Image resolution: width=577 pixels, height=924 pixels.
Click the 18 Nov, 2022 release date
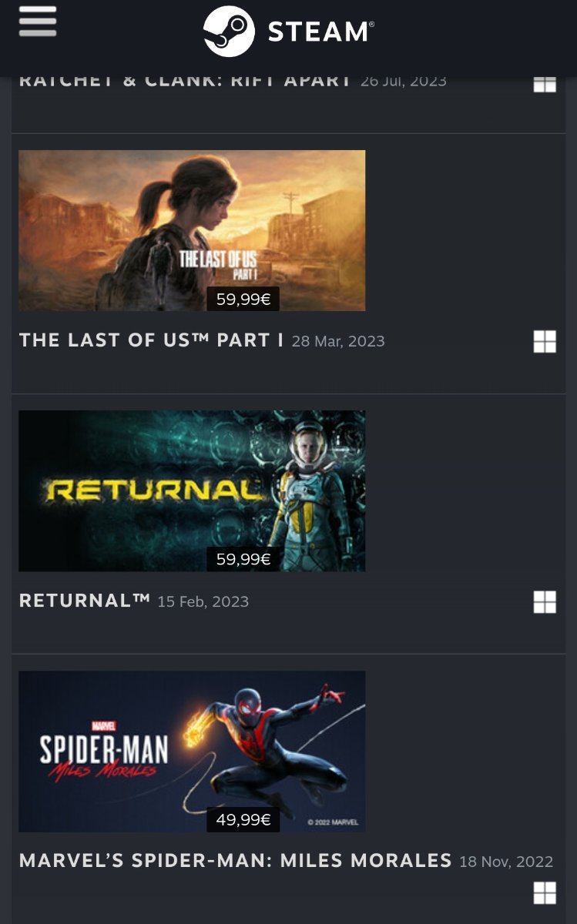click(506, 862)
